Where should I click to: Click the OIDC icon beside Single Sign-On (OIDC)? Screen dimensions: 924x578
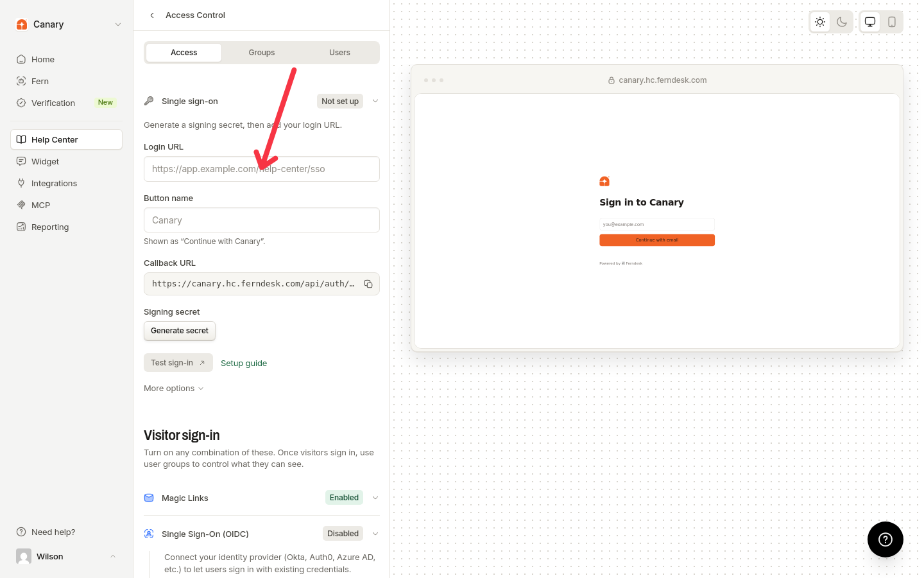149,534
